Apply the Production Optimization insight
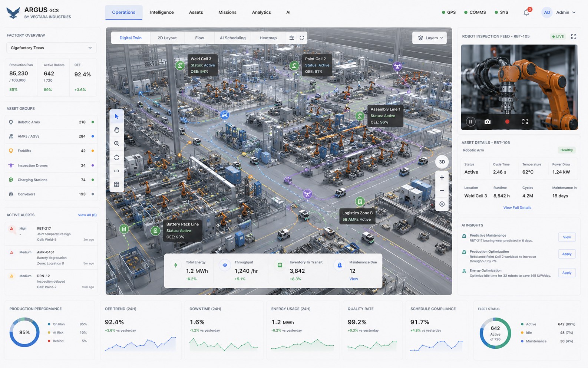588x368 pixels. (x=567, y=254)
